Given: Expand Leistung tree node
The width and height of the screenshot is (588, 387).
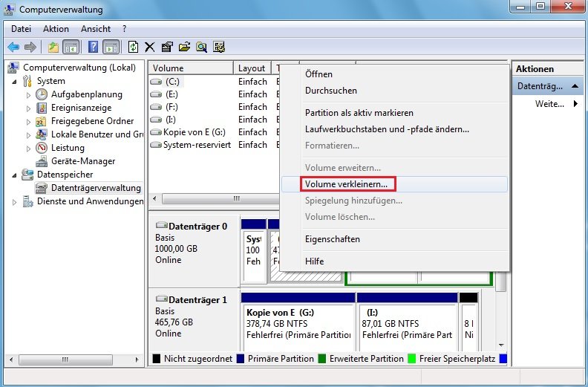Looking at the screenshot, I should point(28,149).
